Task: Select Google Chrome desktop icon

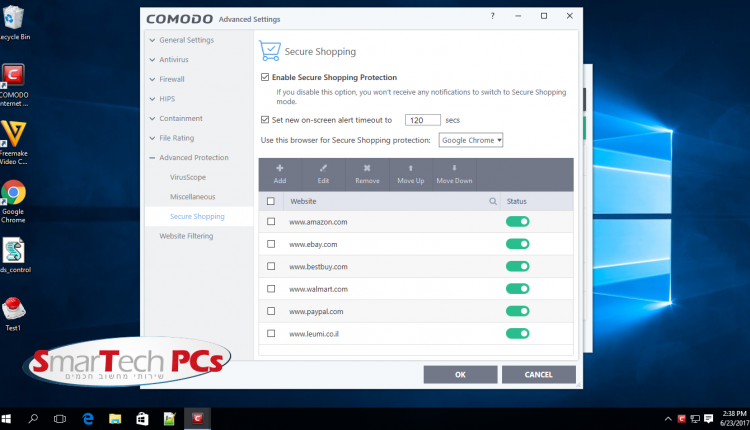Action: point(13,201)
